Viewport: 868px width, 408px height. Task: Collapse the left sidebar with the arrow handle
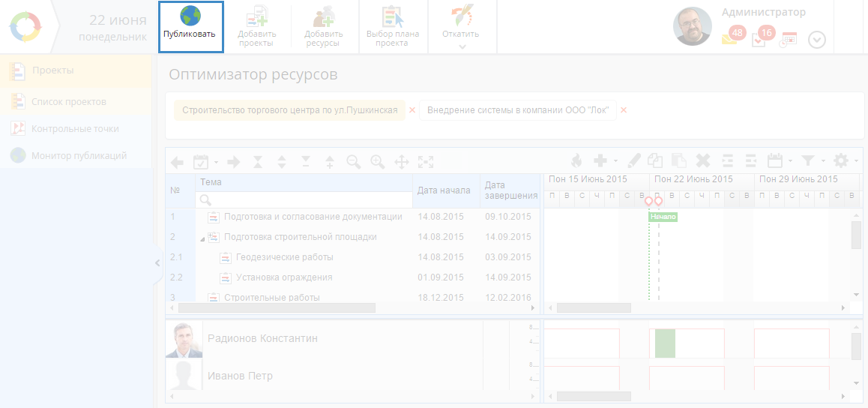point(157,262)
